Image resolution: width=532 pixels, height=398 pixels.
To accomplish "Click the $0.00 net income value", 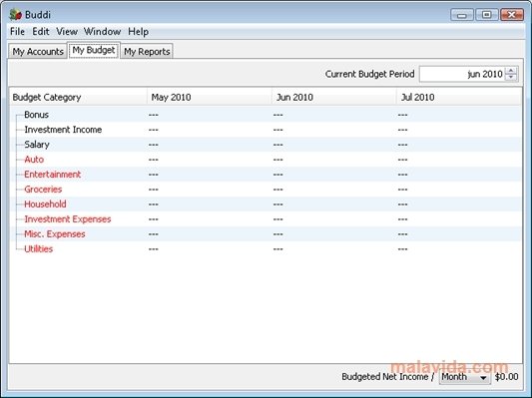I will click(x=507, y=377).
